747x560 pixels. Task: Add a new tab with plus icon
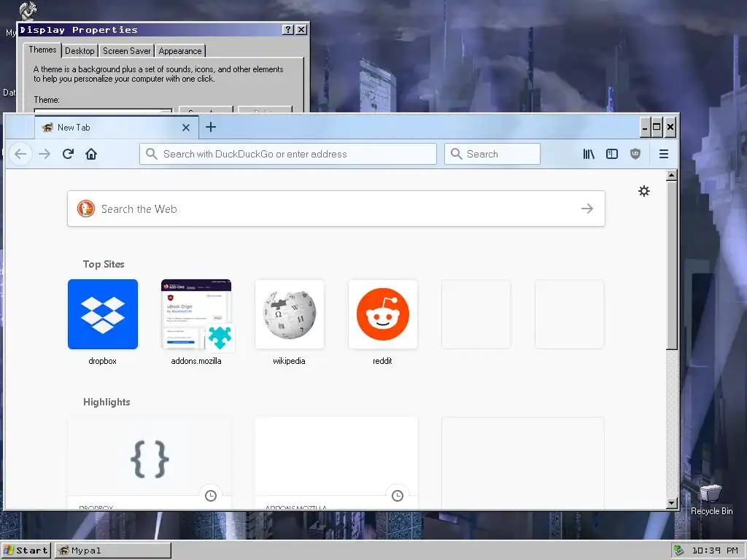(x=211, y=127)
